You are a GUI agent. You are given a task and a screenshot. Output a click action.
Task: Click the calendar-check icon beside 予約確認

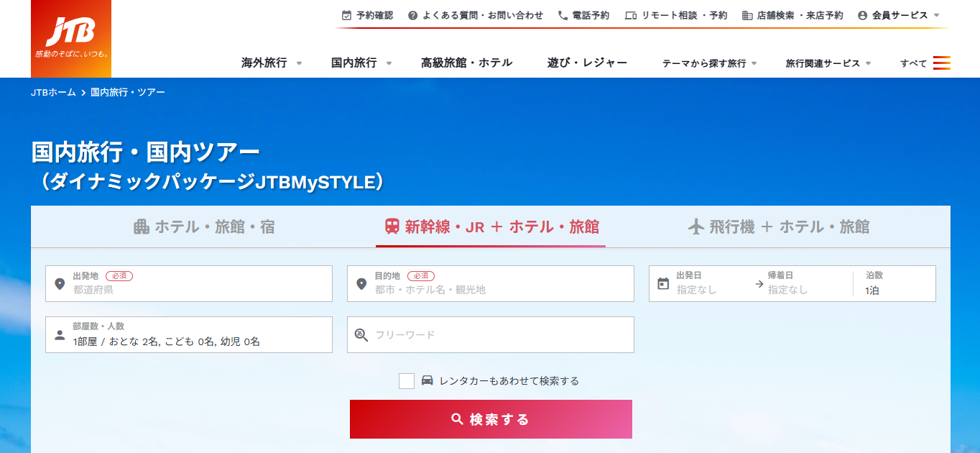pos(346,15)
